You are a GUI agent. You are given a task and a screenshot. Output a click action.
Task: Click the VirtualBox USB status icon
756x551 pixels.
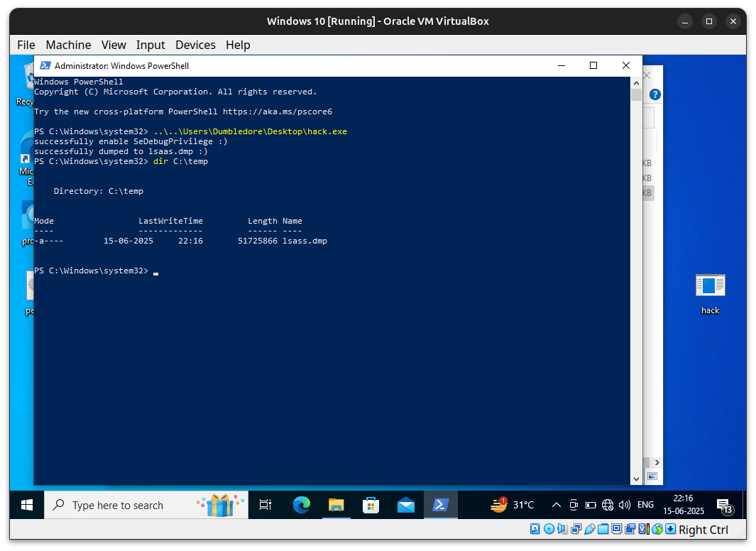click(x=589, y=529)
